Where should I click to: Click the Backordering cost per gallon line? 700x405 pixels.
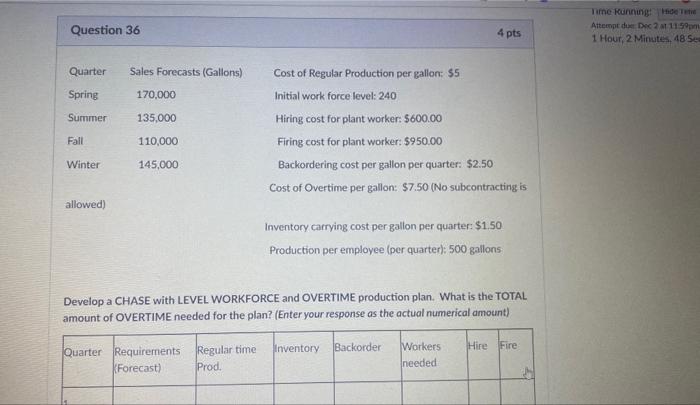click(x=386, y=164)
